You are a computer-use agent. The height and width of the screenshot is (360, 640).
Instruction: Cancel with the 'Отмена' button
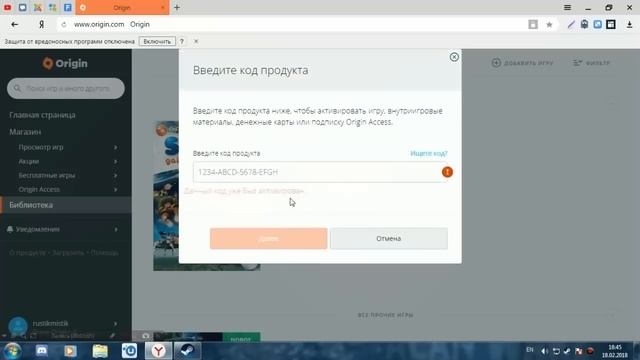(x=389, y=238)
